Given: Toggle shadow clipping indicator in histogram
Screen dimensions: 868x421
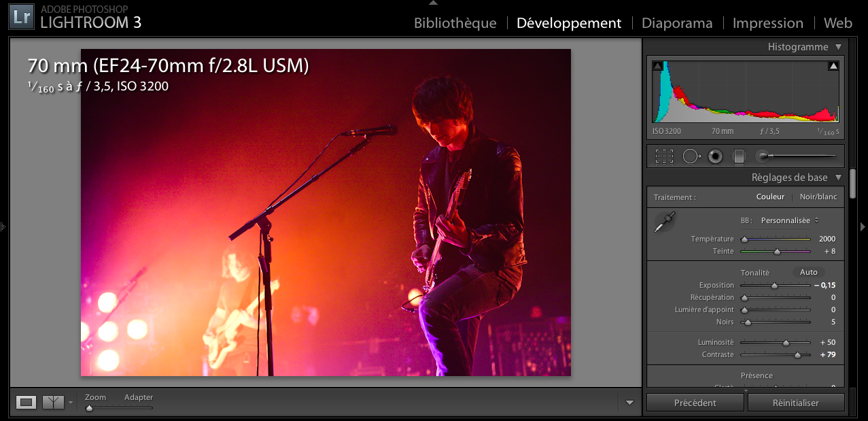Looking at the screenshot, I should pos(657,66).
